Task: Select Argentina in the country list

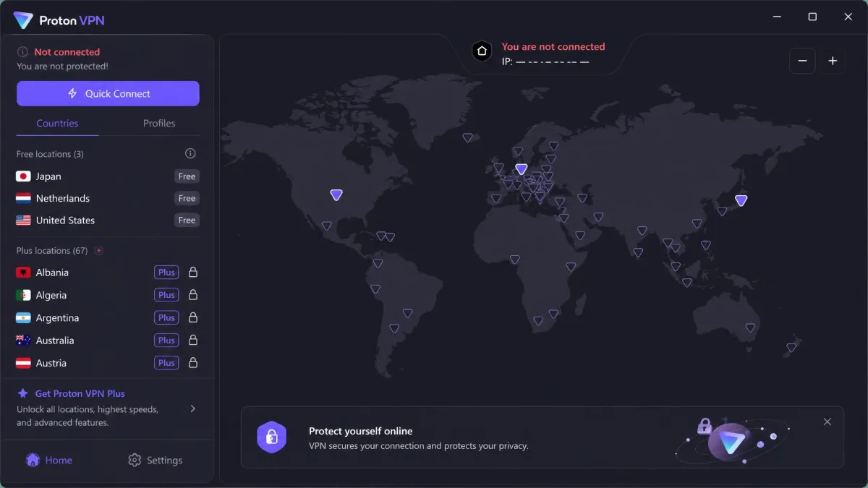Action: pos(108,317)
